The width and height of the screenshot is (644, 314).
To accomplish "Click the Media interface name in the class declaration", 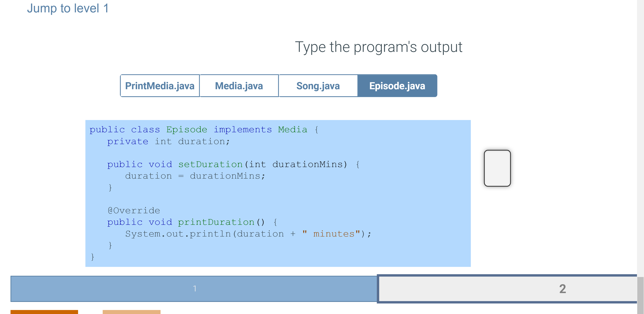I will click(292, 129).
